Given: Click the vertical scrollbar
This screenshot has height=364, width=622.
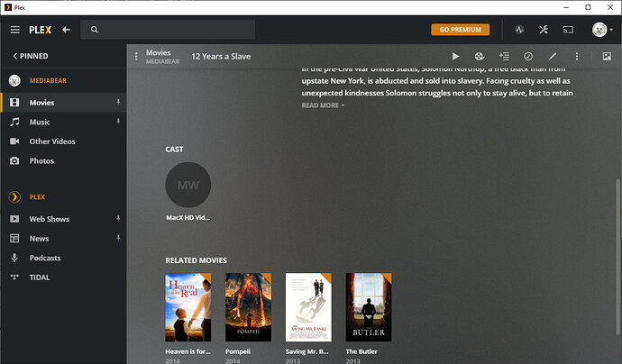Looking at the screenshot, I should 617,258.
